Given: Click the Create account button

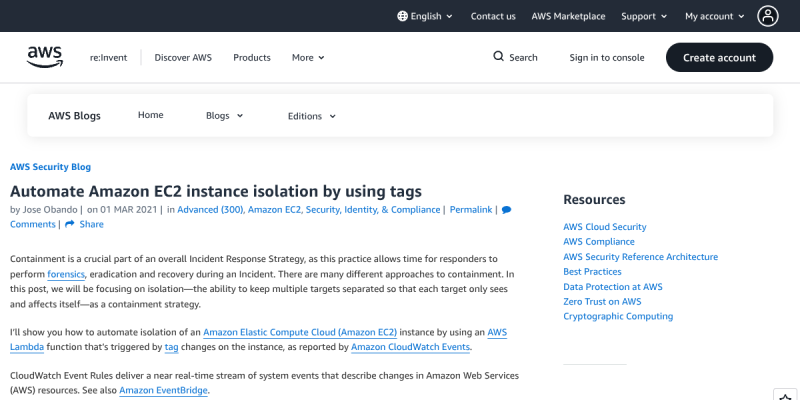Looking at the screenshot, I should coord(719,57).
